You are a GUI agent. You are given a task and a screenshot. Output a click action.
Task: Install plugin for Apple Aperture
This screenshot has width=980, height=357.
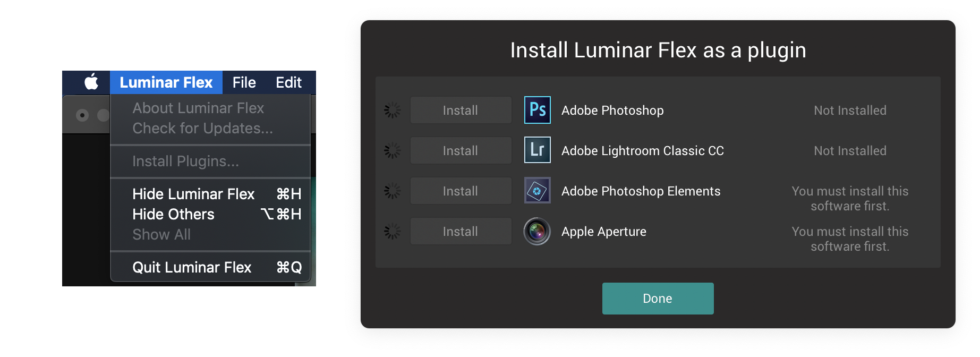tap(461, 231)
